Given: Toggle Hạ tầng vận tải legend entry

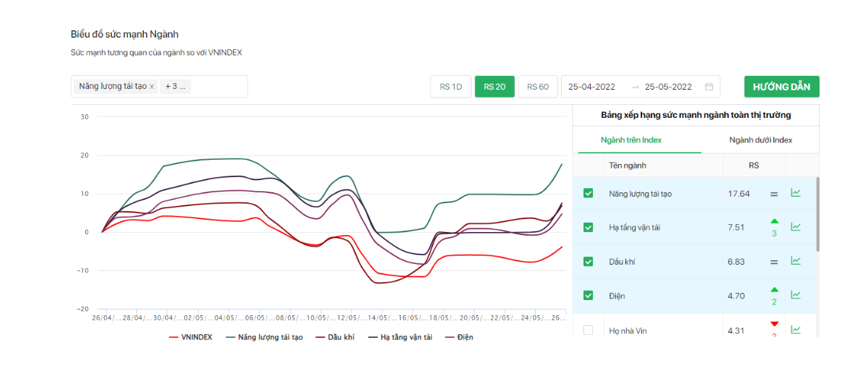Looking at the screenshot, I should point(400,337).
